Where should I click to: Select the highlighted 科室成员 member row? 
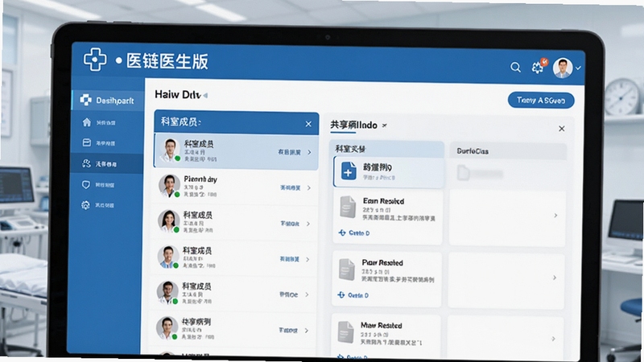click(x=236, y=151)
